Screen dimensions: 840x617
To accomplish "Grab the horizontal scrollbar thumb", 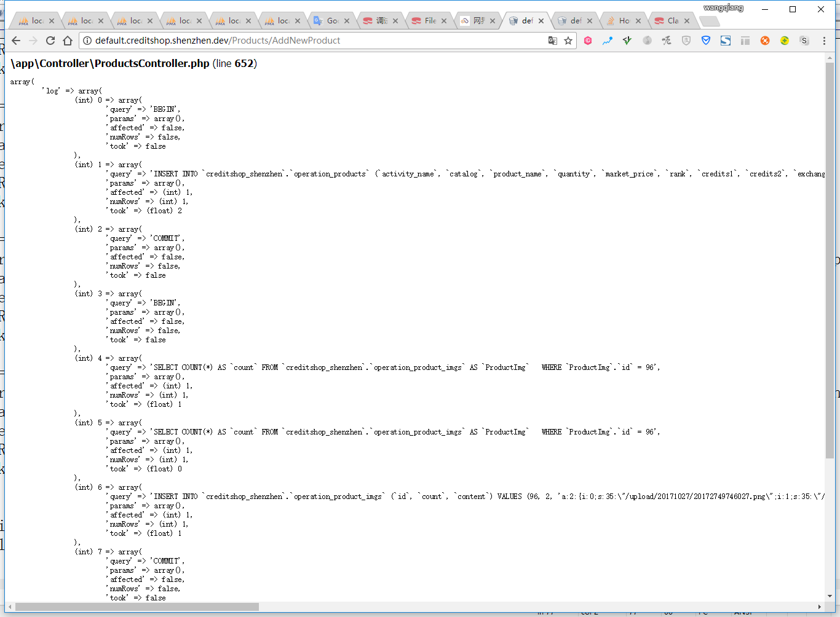I will pos(137,607).
